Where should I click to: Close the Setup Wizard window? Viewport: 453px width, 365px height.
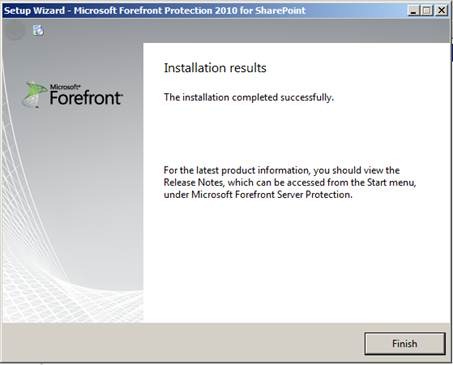pyautogui.click(x=441, y=11)
